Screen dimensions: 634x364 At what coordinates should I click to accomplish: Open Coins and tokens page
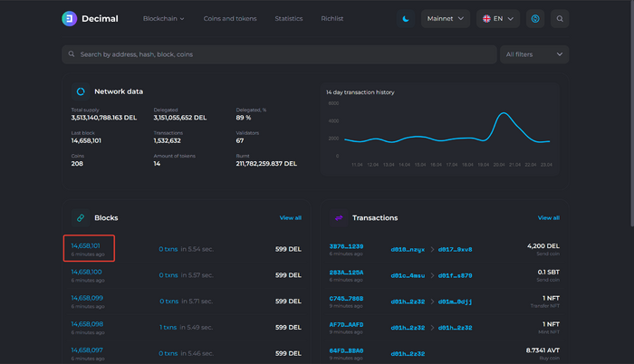230,19
